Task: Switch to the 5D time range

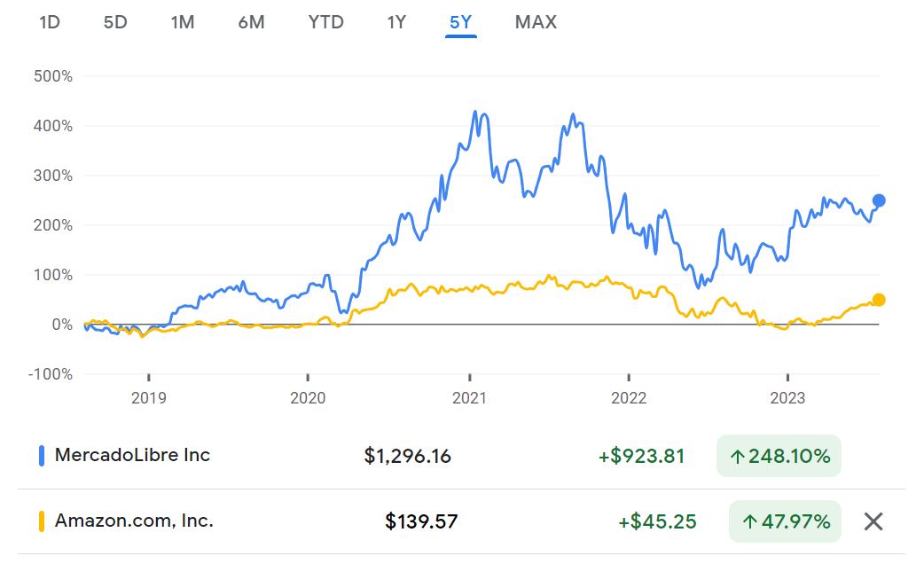Action: [x=115, y=22]
